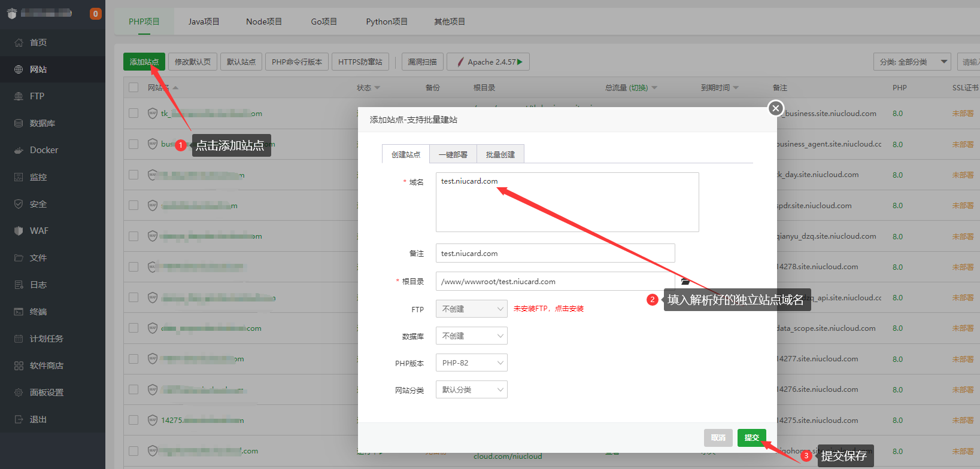Click the green submit button

click(x=751, y=438)
